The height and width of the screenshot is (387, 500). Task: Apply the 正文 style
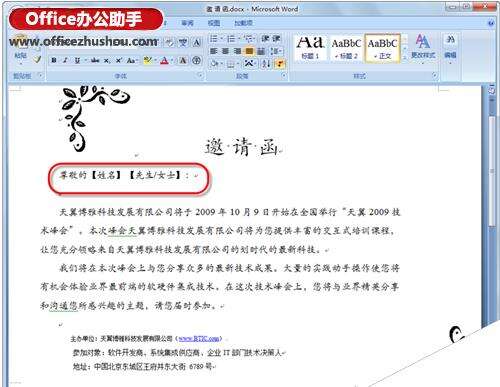point(382,48)
